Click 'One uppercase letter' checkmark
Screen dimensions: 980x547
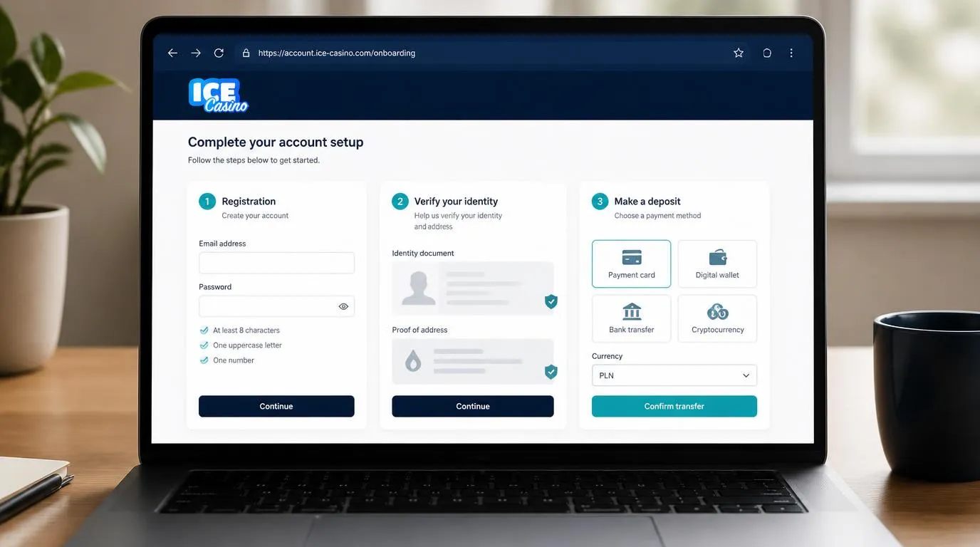[204, 345]
